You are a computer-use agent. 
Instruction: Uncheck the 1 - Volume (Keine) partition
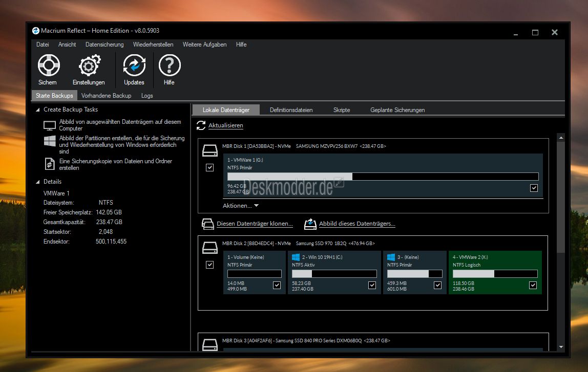(x=277, y=286)
